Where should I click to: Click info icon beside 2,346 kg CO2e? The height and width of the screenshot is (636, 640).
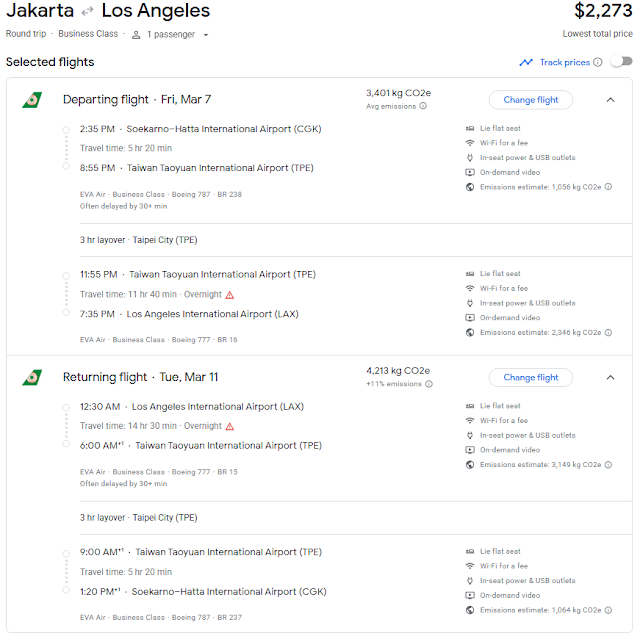pos(608,332)
